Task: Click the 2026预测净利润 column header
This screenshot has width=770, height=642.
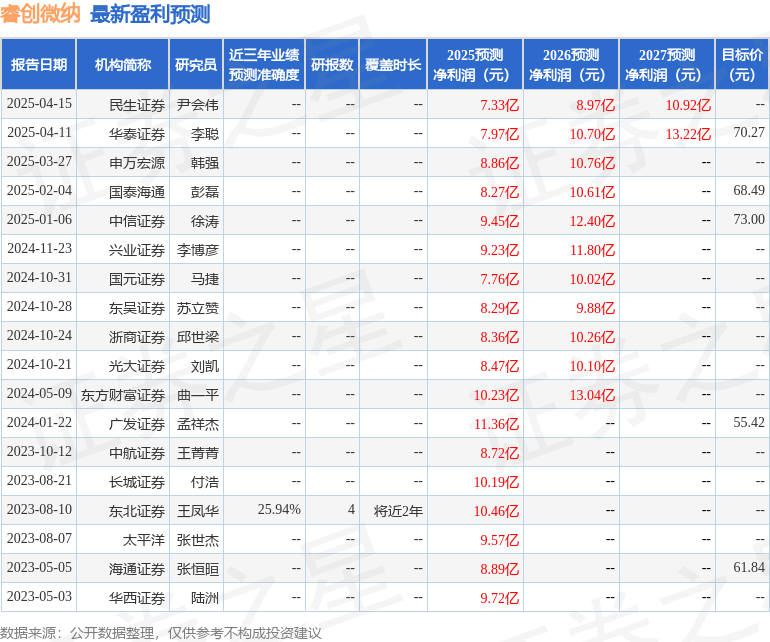Action: coord(571,64)
